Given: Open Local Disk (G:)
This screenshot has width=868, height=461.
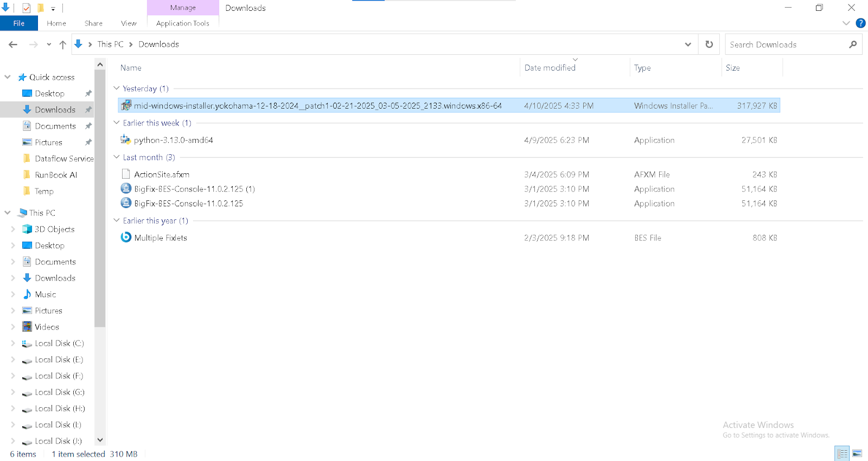Looking at the screenshot, I should pos(59,392).
